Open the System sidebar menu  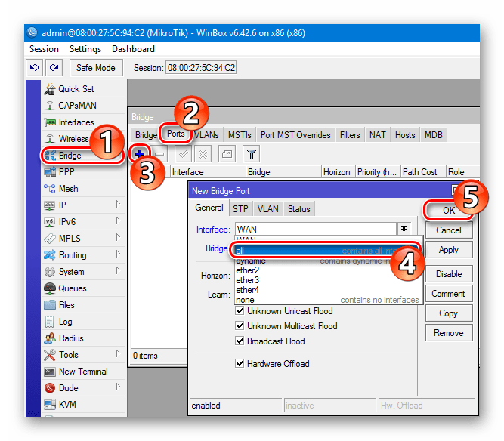(x=84, y=272)
